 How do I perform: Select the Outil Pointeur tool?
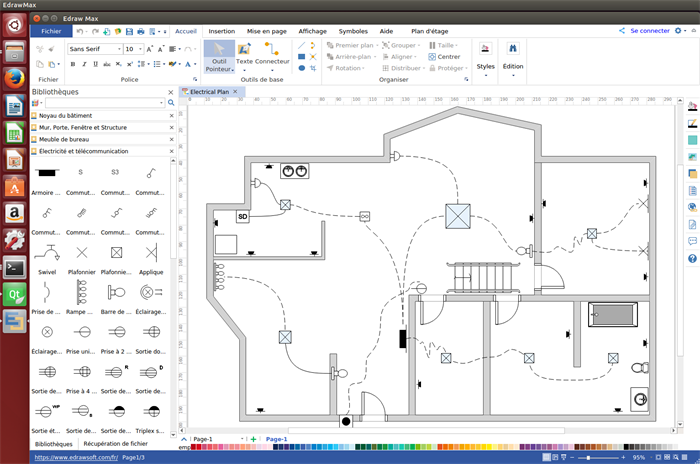click(x=219, y=55)
